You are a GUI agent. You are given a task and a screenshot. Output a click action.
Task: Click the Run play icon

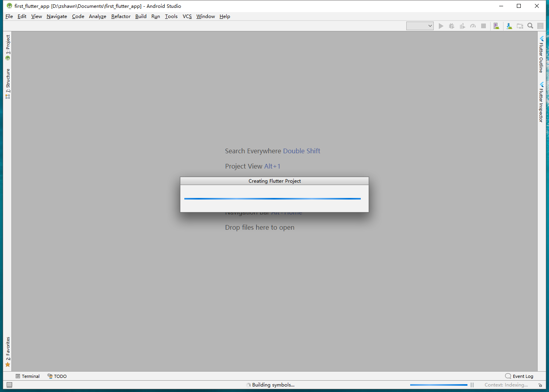click(441, 26)
